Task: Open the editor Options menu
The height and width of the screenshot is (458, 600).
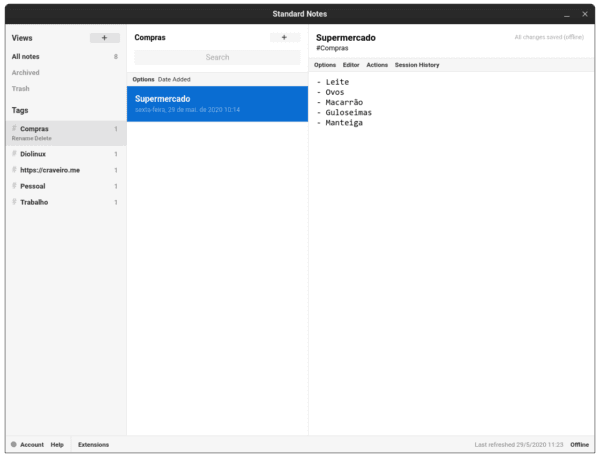Action: pos(325,65)
